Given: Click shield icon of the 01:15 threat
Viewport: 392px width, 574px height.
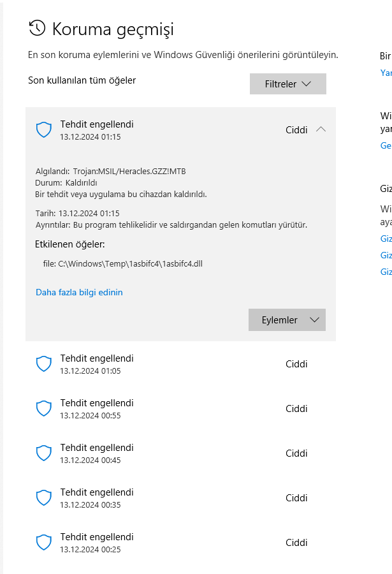Looking at the screenshot, I should click(43, 130).
